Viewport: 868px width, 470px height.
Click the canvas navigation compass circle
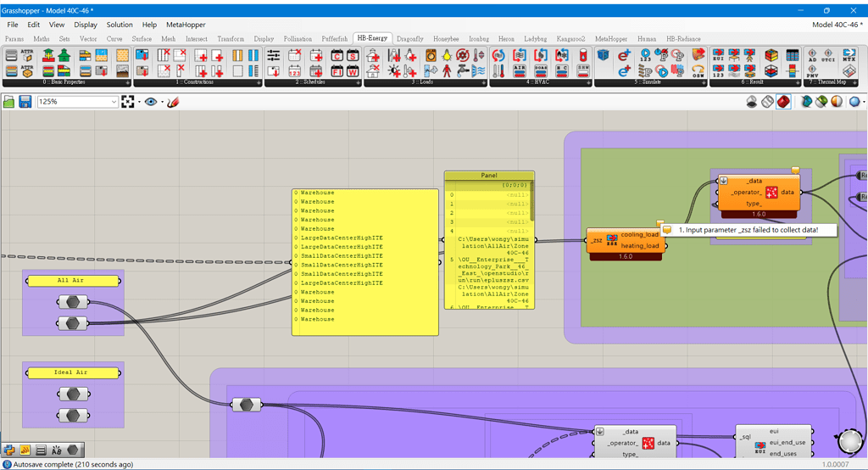pyautogui.click(x=849, y=441)
